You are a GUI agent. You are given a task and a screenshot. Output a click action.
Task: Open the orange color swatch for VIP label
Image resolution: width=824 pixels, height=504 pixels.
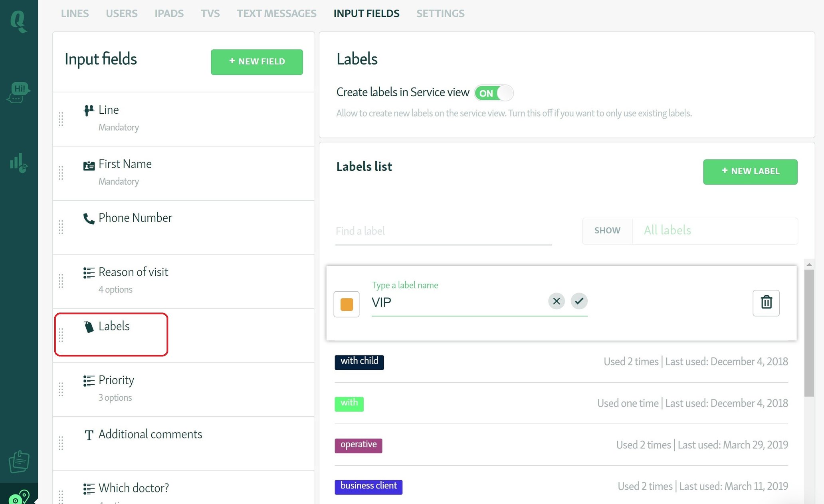tap(347, 304)
